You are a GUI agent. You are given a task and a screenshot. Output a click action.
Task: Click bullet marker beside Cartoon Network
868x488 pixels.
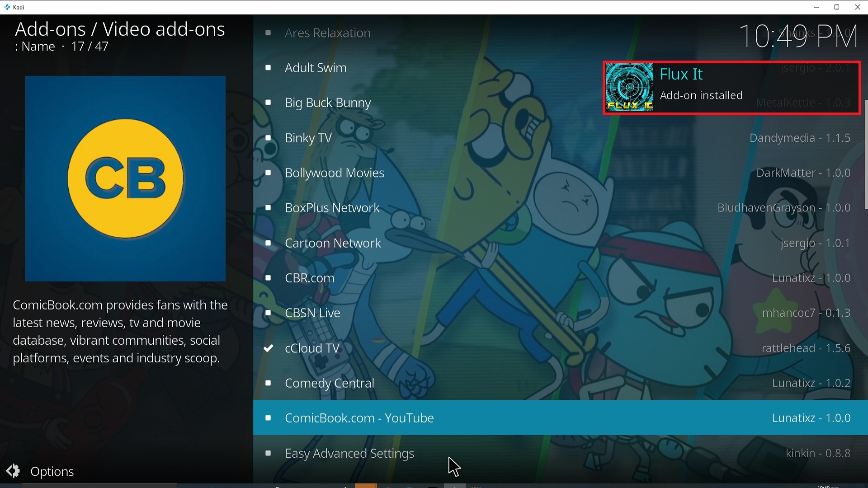point(269,243)
